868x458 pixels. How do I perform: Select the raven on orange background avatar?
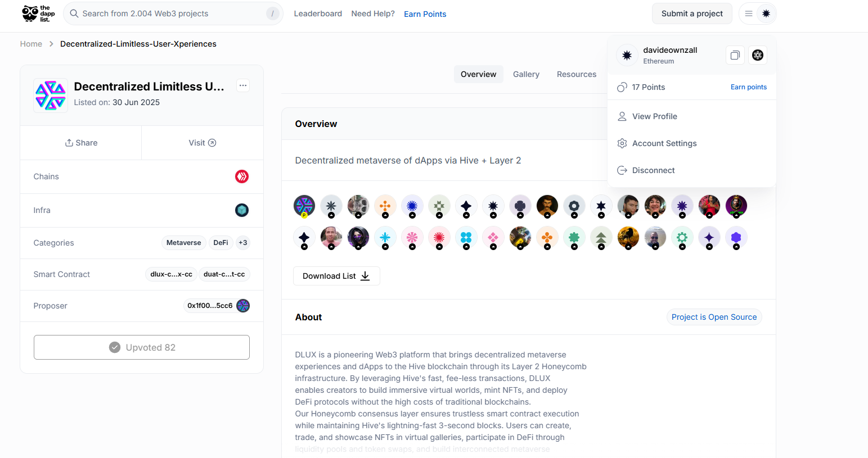click(628, 238)
